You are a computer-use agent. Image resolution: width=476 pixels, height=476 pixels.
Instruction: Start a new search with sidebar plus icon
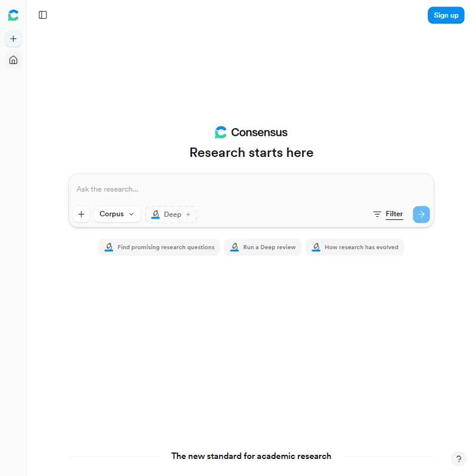pos(13,39)
